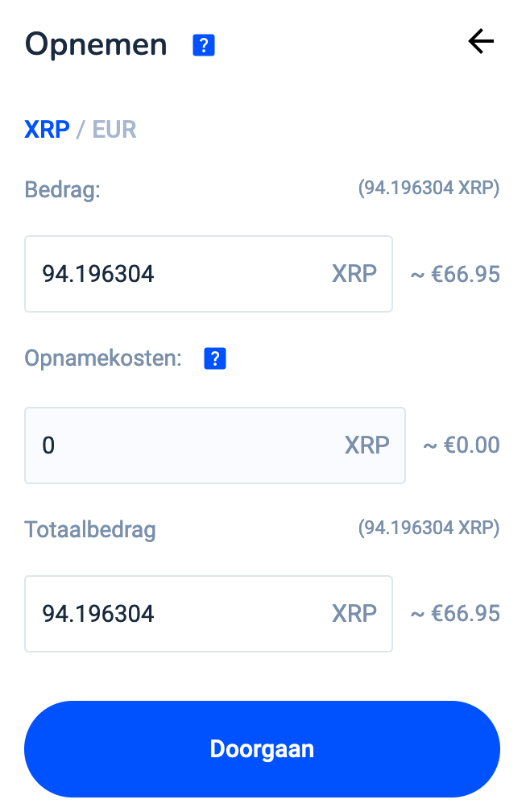
Task: Click the back arrow to return
Action: pos(480,41)
